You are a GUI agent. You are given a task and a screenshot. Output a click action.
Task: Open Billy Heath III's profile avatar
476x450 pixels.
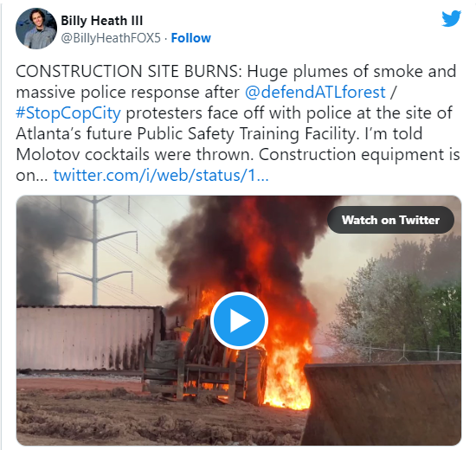[36, 29]
